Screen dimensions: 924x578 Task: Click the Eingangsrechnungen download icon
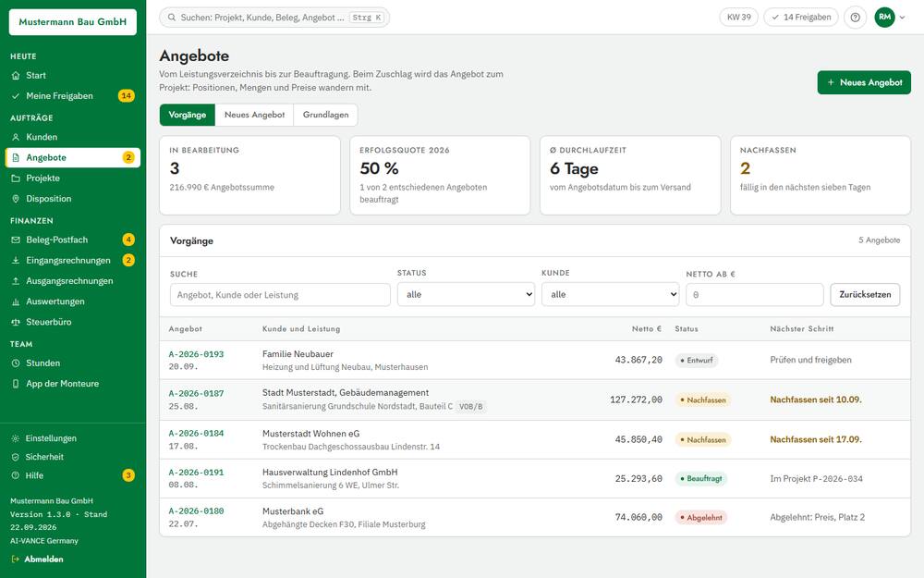[x=16, y=261]
